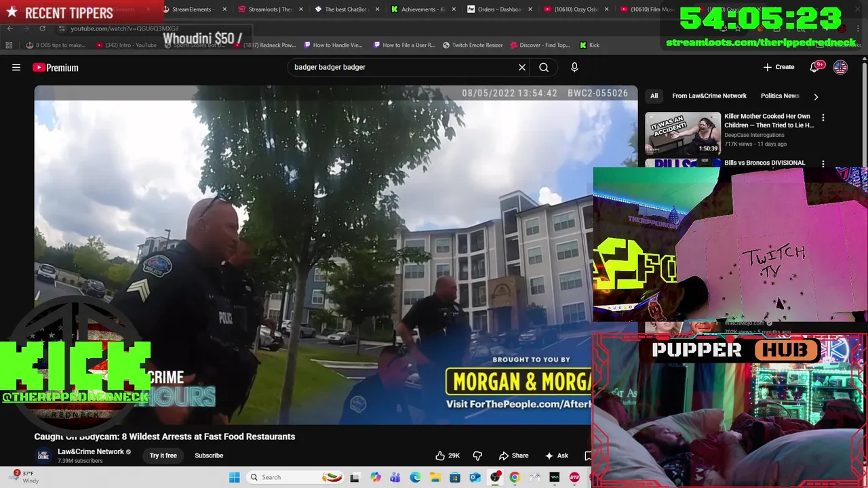Switch to the Achievements Kick tab
The height and width of the screenshot is (488, 868).
click(x=422, y=9)
